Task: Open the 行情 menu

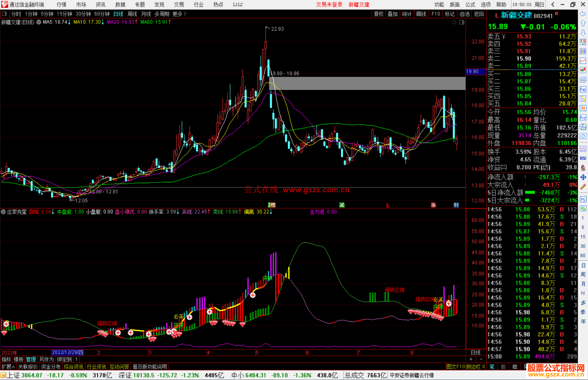Action: pyautogui.click(x=62, y=5)
